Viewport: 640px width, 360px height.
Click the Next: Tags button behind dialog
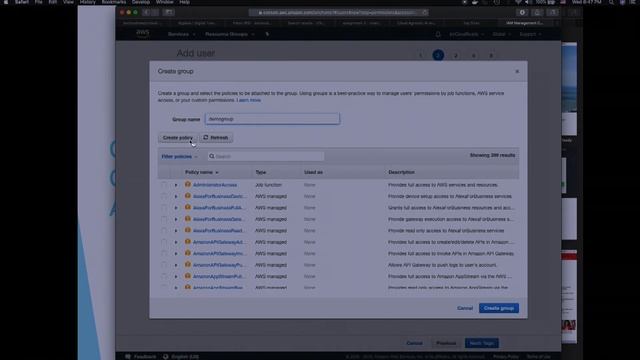(x=482, y=343)
